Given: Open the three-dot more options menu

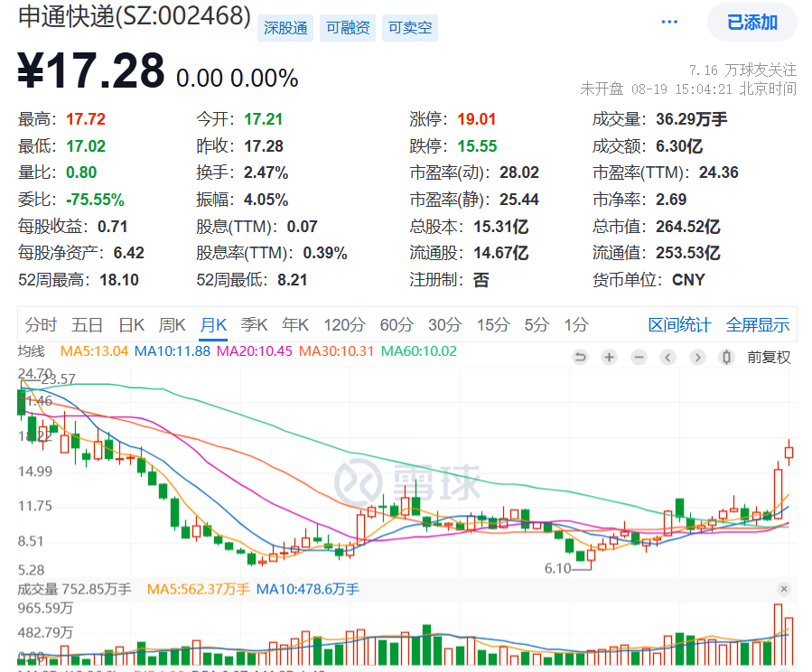Looking at the screenshot, I should click(x=669, y=22).
